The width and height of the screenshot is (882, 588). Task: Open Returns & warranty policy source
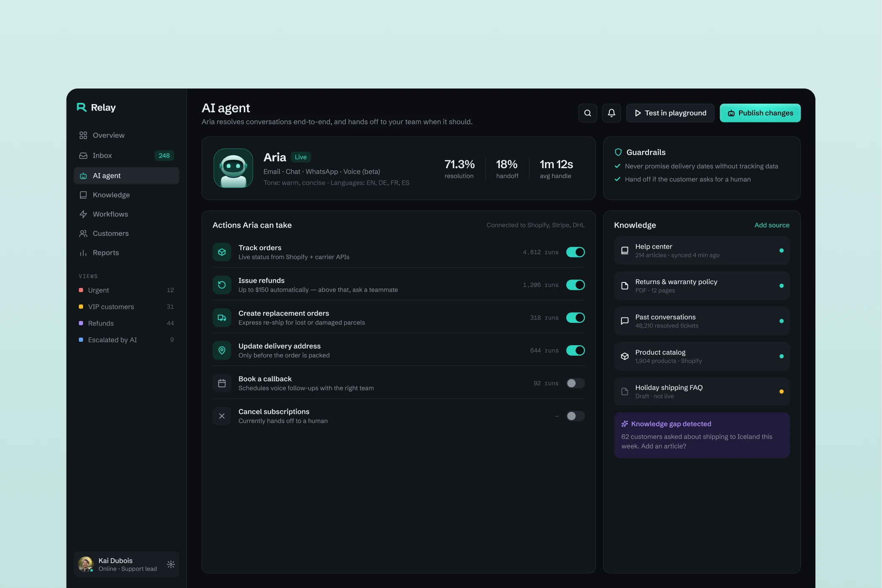coord(702,286)
